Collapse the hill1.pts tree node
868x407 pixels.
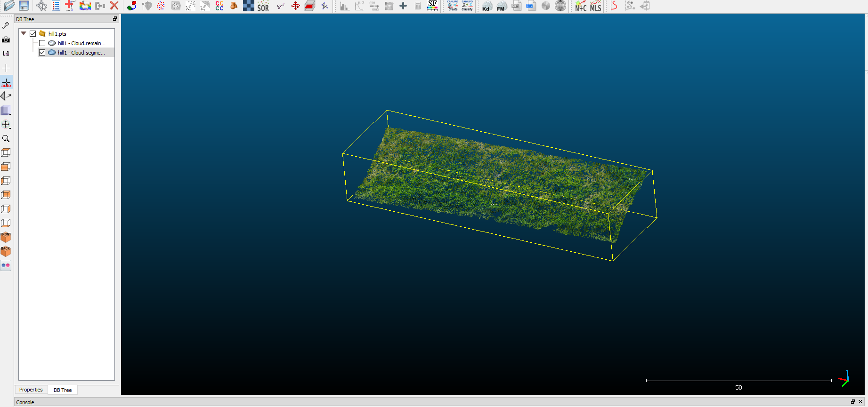(24, 33)
